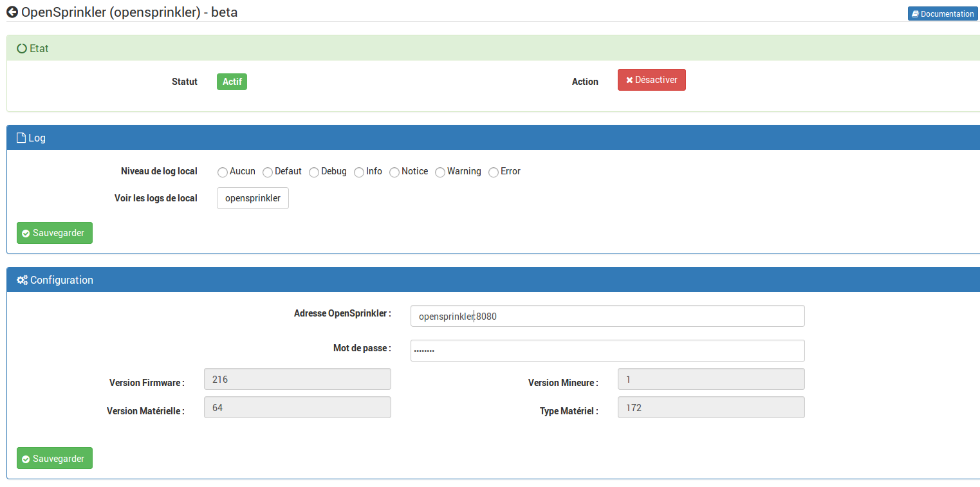Click the 'Statut' label
The width and height of the screenshot is (980, 487).
[185, 82]
